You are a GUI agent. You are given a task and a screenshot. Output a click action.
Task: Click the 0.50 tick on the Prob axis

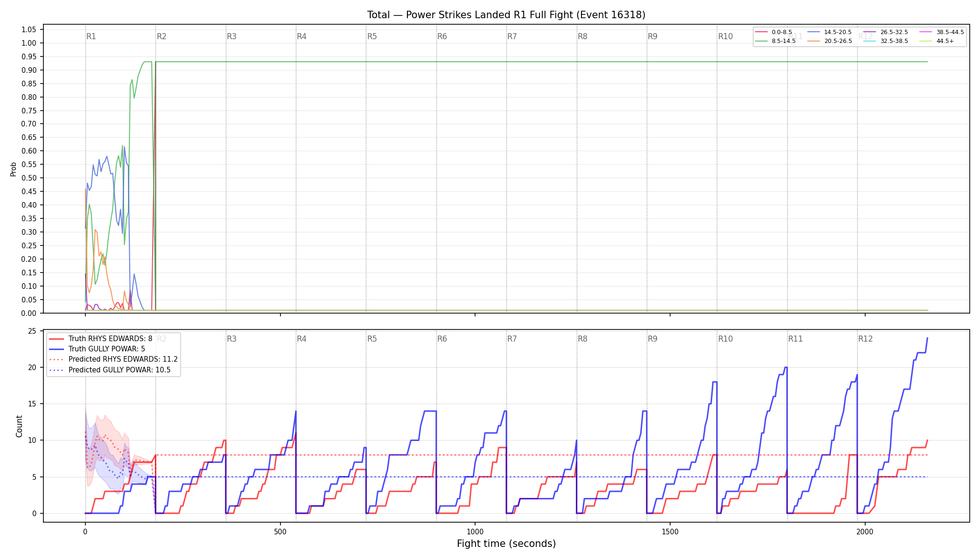coord(29,178)
